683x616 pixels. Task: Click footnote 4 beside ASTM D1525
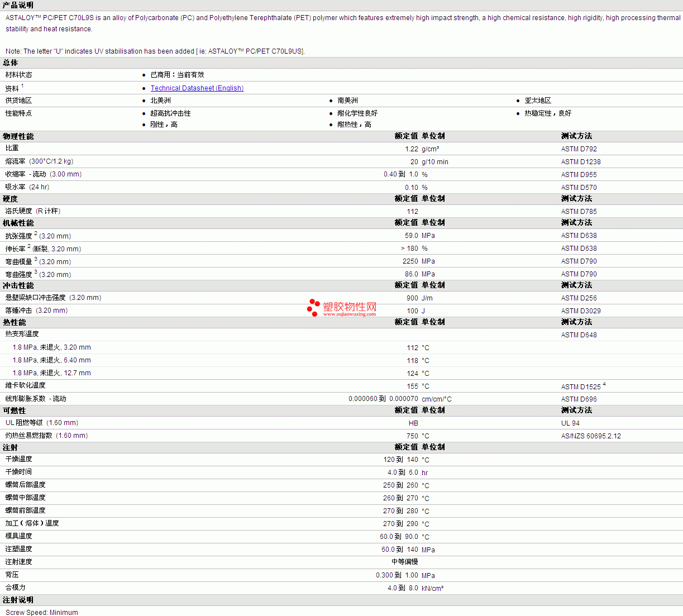(604, 384)
